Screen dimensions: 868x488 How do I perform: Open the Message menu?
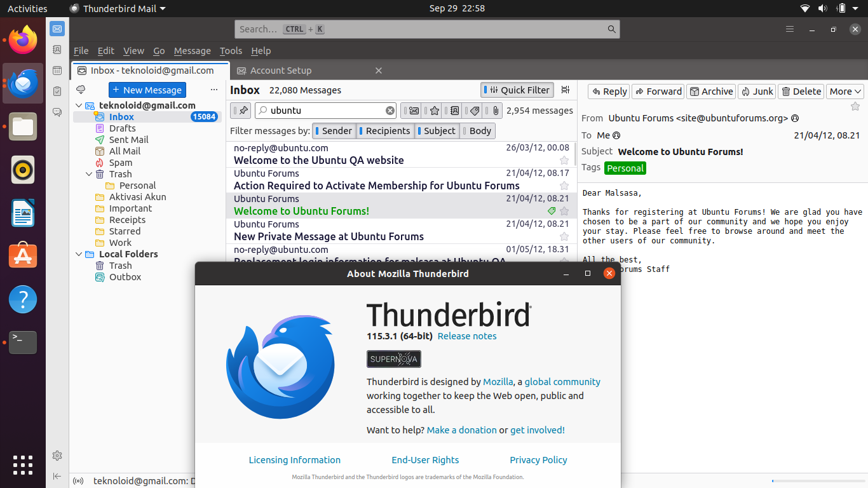(192, 51)
